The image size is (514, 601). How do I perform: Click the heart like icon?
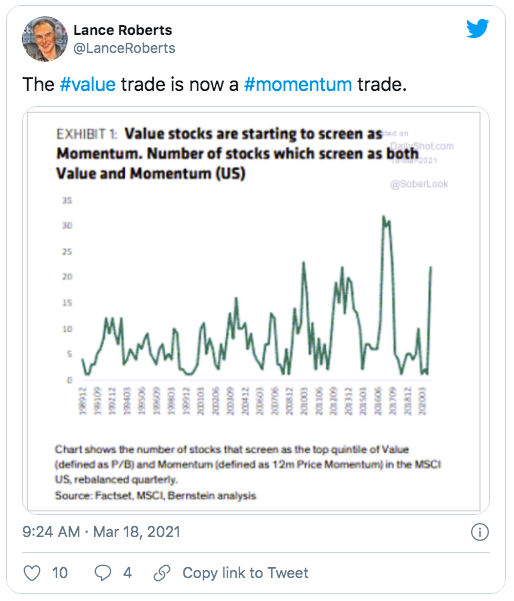click(x=32, y=573)
